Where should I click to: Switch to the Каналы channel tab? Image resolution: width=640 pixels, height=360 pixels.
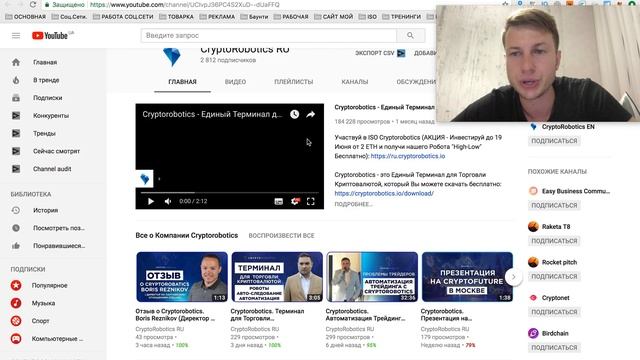coord(355,82)
